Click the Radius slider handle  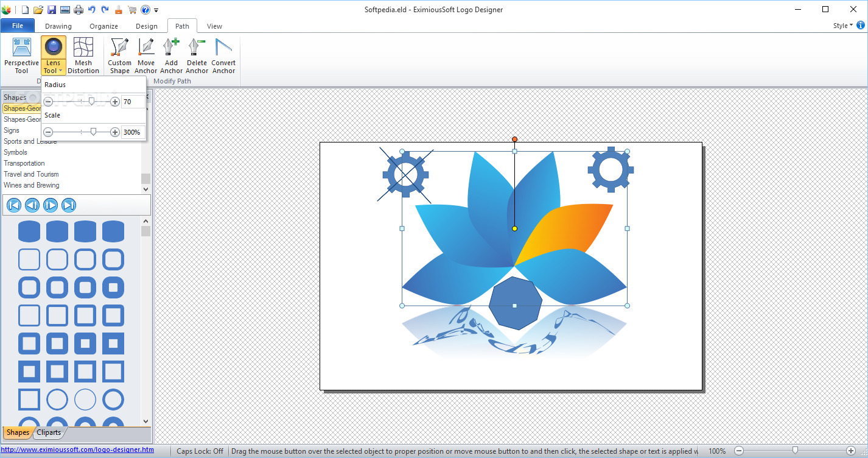pyautogui.click(x=92, y=102)
